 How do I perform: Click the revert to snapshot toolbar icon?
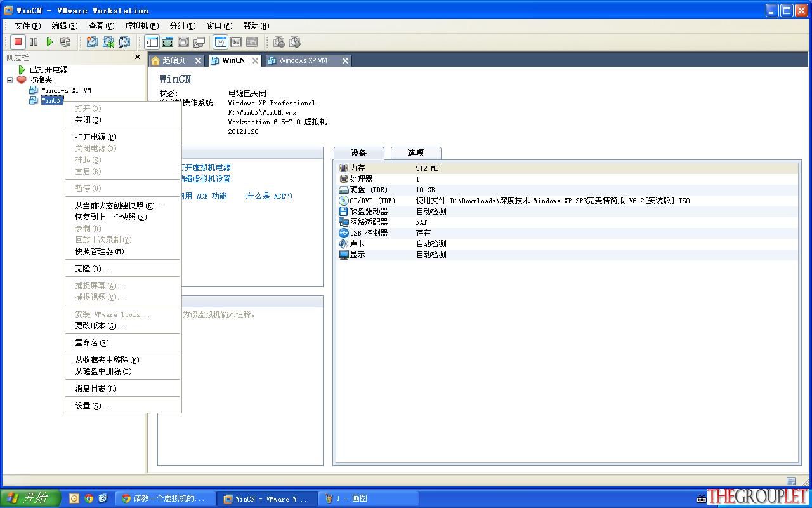coord(108,42)
